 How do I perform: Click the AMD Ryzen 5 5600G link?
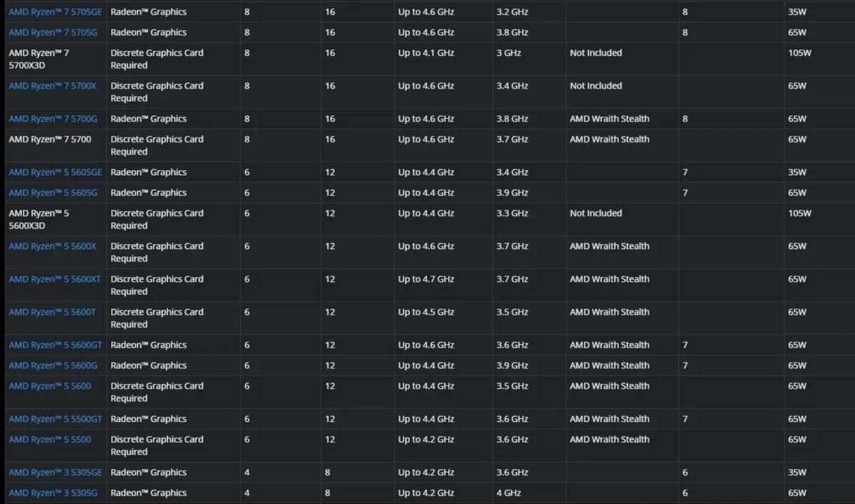tap(53, 366)
